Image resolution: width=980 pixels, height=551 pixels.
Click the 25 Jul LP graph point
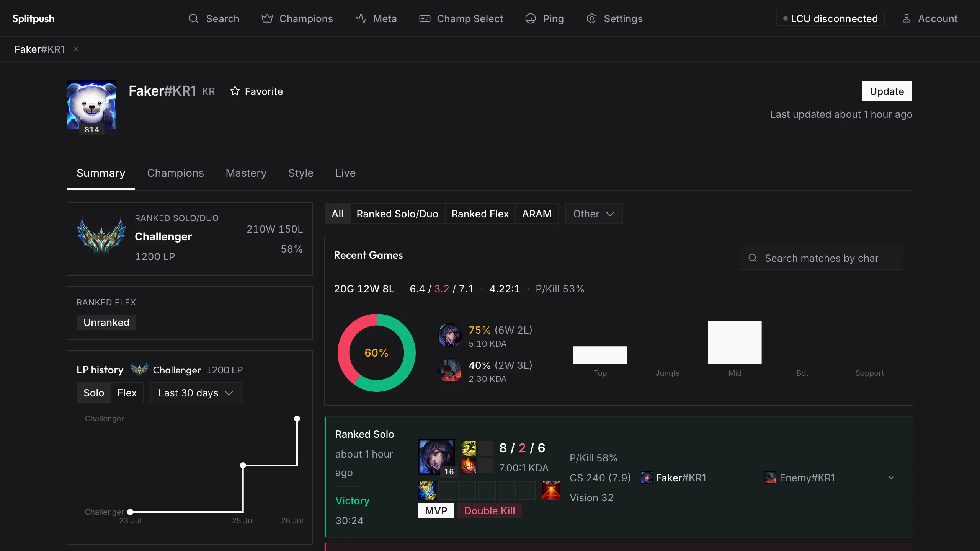pyautogui.click(x=243, y=465)
